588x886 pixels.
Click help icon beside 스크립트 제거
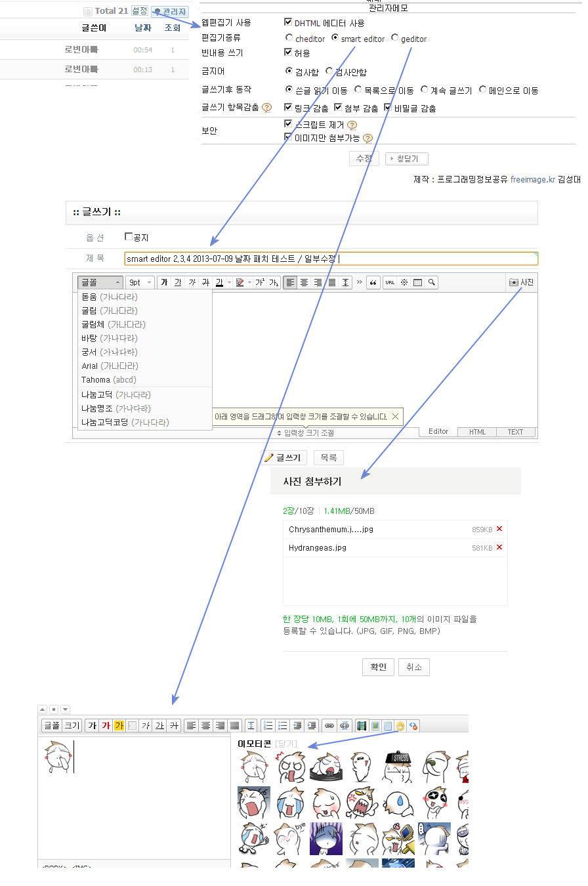coord(352,125)
